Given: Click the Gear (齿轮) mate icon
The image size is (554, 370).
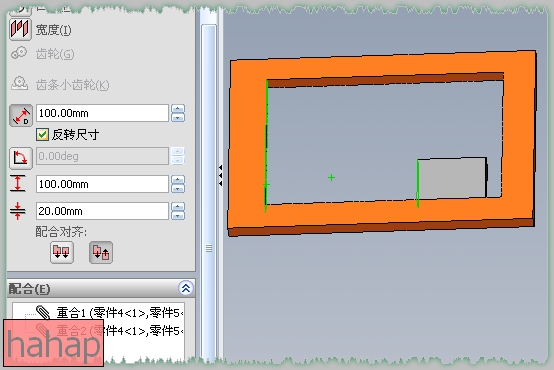Looking at the screenshot, I should [19, 53].
